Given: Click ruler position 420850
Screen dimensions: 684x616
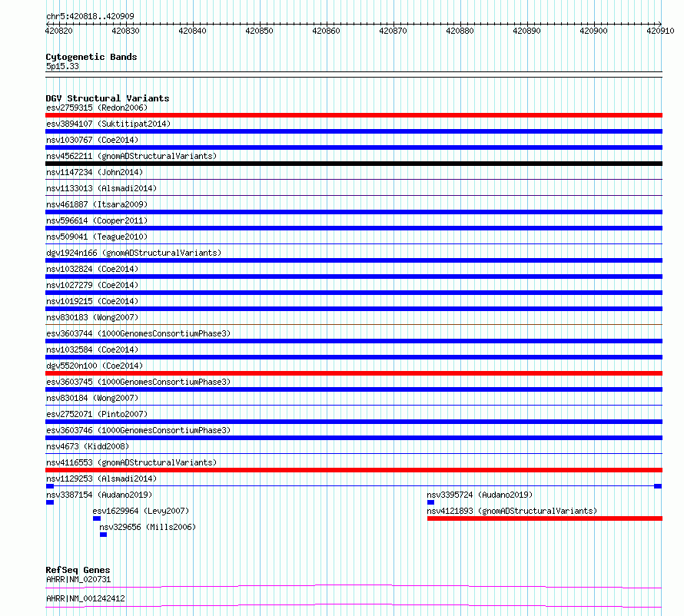Looking at the screenshot, I should [260, 31].
